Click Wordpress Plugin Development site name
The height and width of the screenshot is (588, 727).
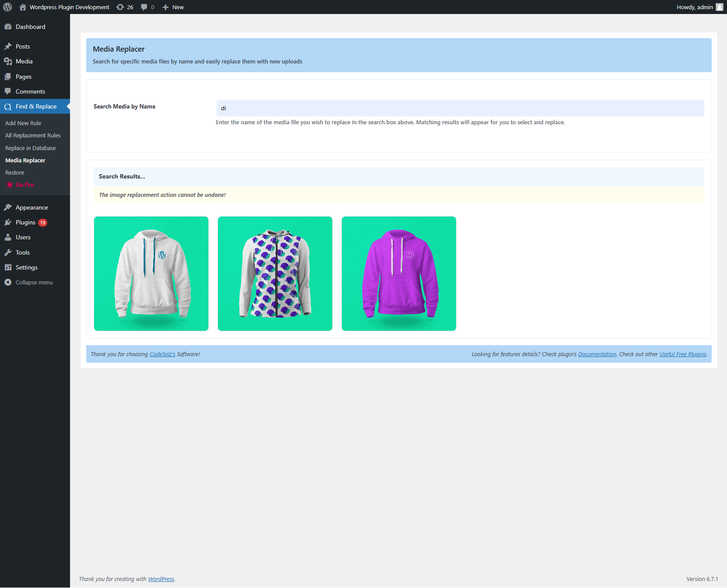70,7
